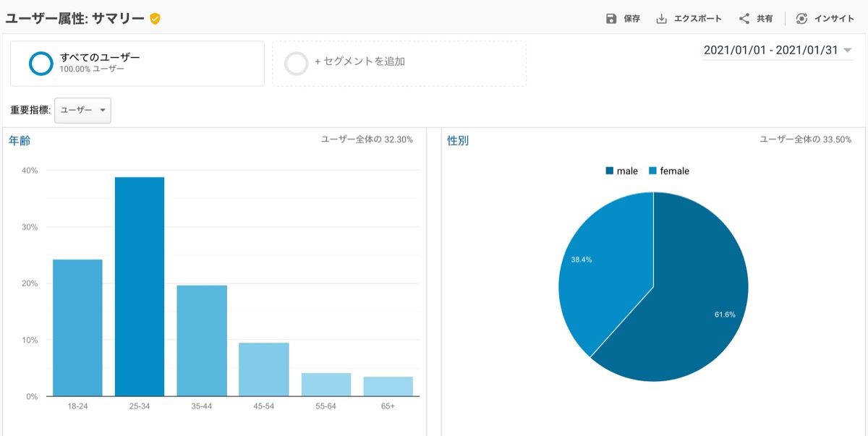This screenshot has width=868, height=436.
Task: Click the 0% y-axis label
Action: (x=33, y=396)
